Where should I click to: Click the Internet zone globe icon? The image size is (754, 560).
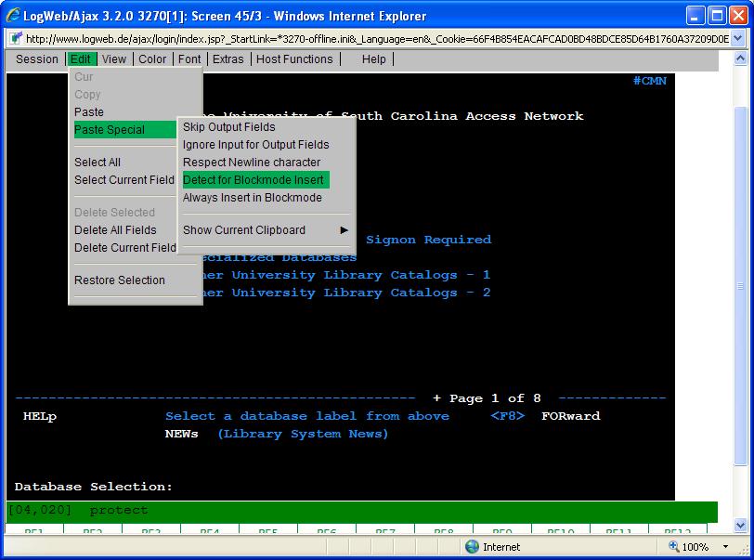point(473,546)
